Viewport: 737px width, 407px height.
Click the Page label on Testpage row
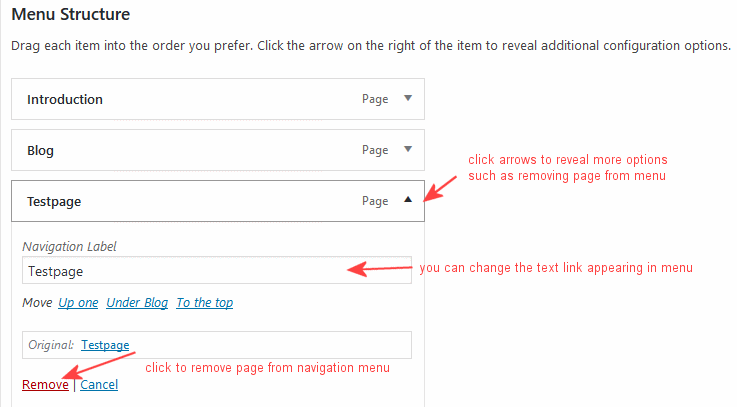click(x=375, y=201)
